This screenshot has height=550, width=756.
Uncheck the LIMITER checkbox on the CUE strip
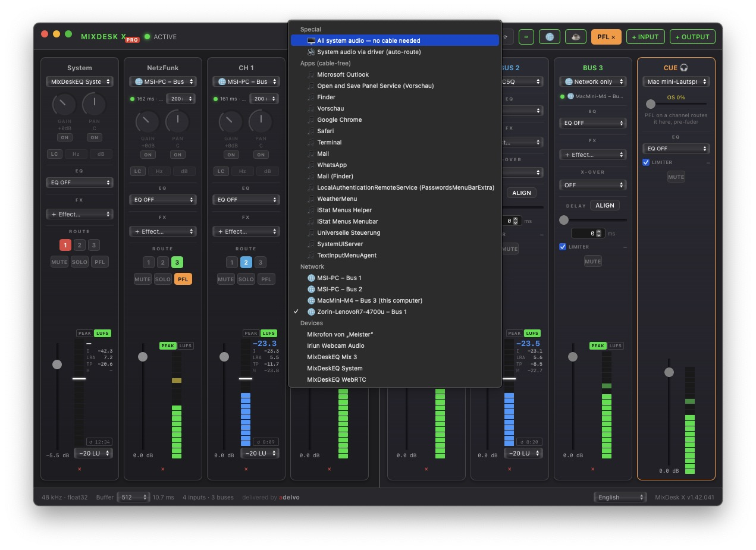pos(646,162)
